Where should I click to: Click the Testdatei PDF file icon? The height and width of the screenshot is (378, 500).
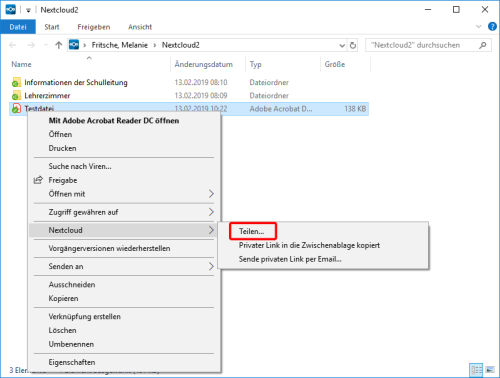[16, 108]
